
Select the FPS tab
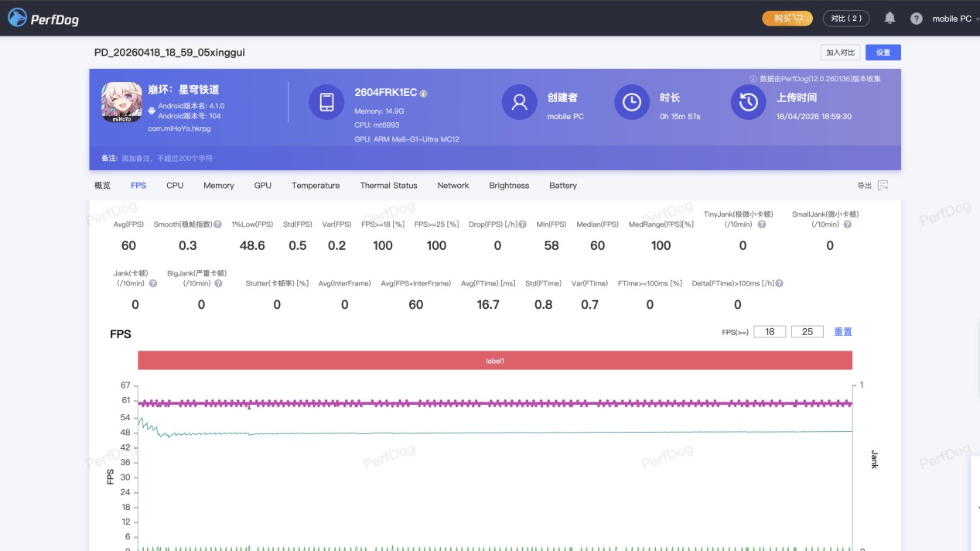click(138, 186)
